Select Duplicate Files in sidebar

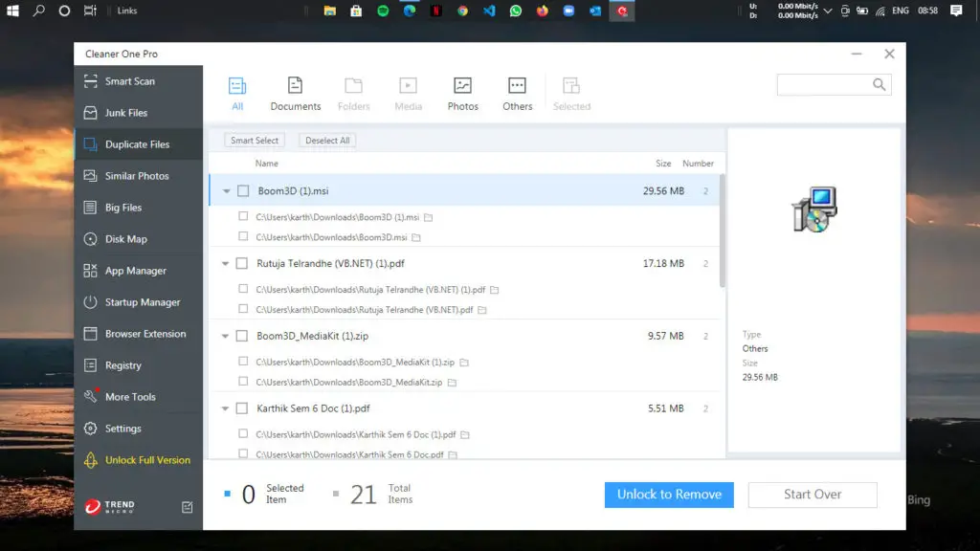(x=138, y=144)
